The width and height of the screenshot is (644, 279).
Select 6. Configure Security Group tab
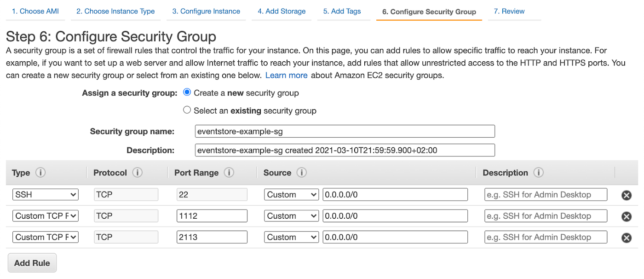click(x=429, y=12)
